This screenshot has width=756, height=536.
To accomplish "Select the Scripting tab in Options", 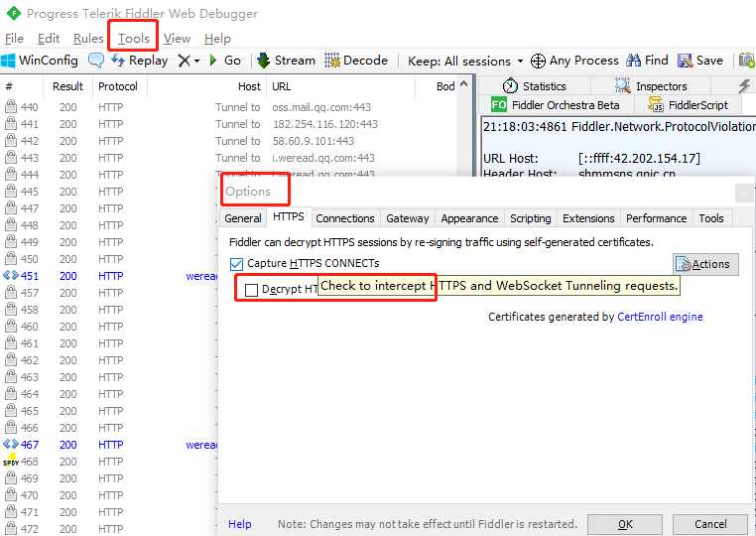I will [x=531, y=218].
